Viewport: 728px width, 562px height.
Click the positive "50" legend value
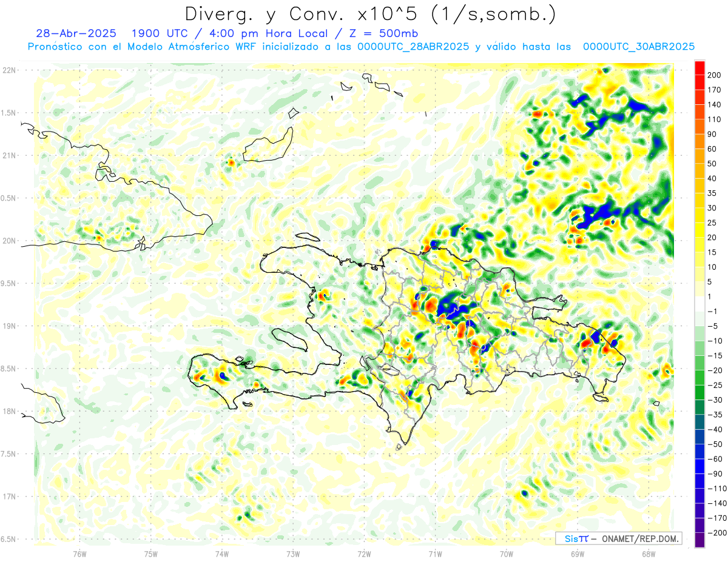(712, 164)
